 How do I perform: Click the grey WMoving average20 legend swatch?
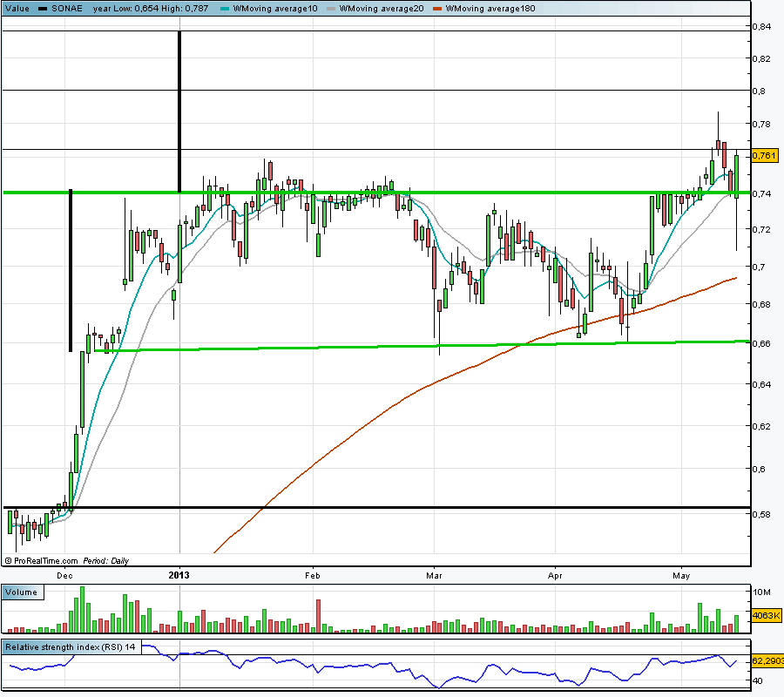[x=330, y=9]
